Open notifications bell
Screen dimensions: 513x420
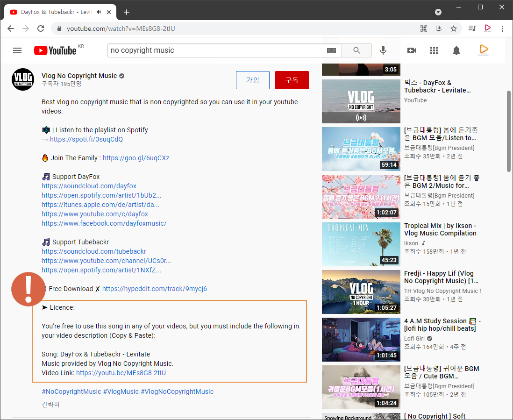click(x=456, y=50)
